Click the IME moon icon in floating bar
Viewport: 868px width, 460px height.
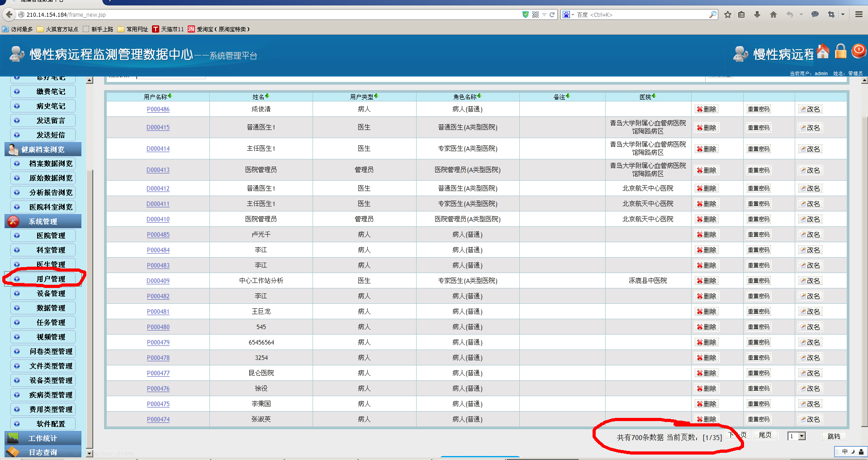click(x=853, y=451)
